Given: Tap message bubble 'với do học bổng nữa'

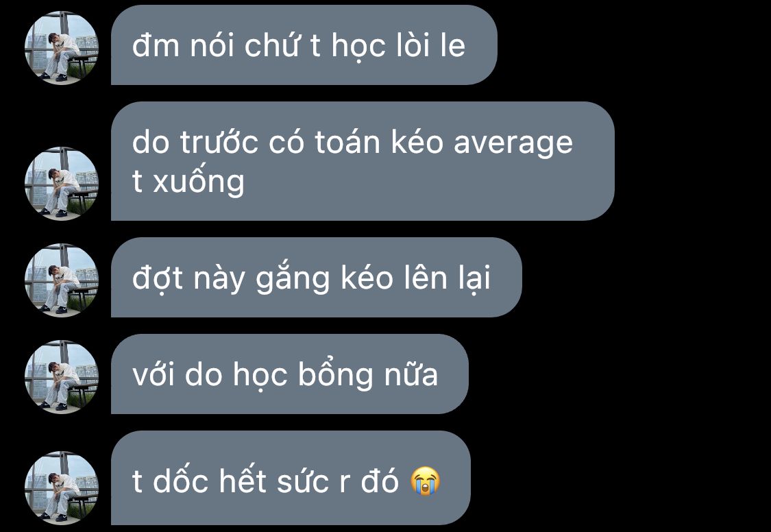Looking at the screenshot, I should (x=290, y=374).
